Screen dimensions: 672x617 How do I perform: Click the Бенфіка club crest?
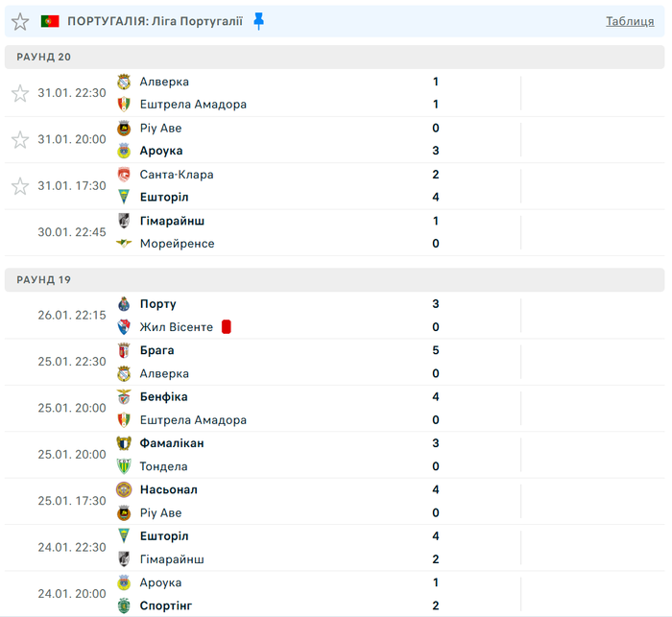point(124,397)
